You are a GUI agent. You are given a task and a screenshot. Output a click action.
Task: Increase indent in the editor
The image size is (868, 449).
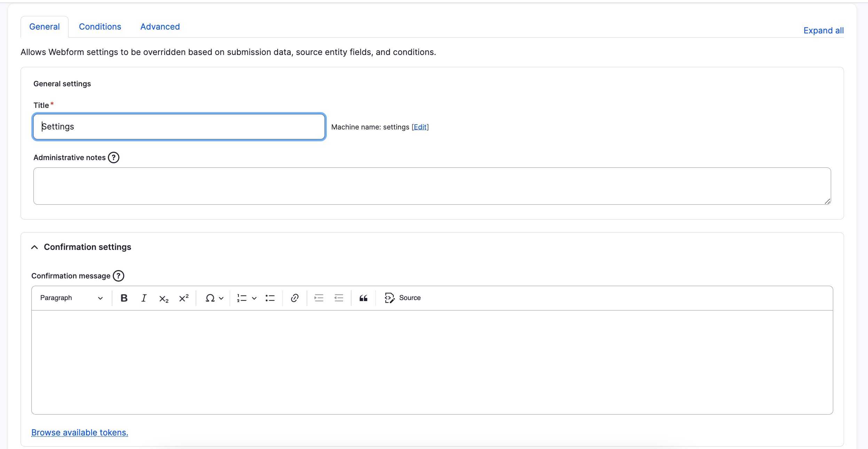point(319,298)
